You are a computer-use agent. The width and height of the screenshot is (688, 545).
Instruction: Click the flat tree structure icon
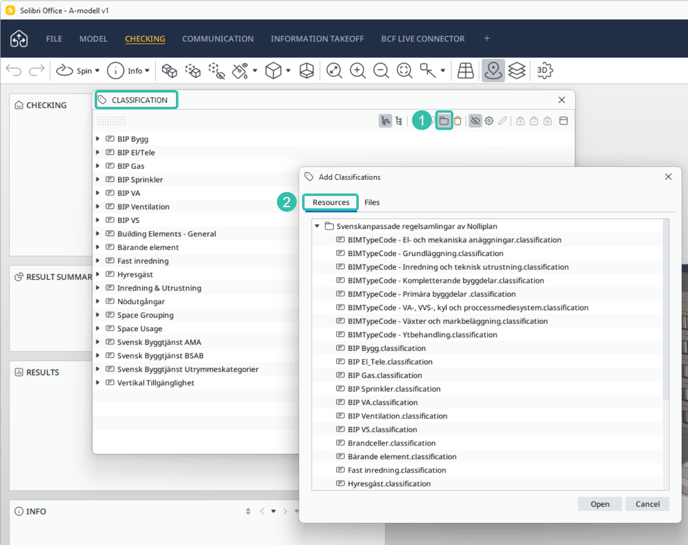[399, 121]
